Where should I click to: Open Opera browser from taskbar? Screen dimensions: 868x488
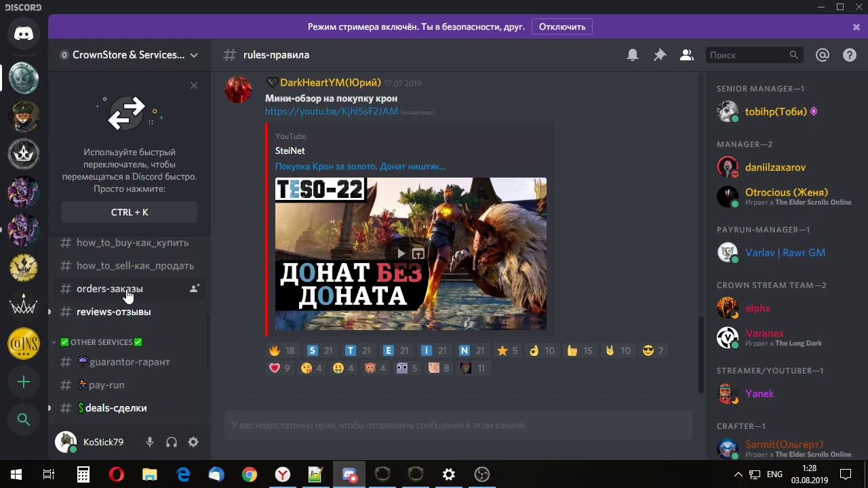pyautogui.click(x=117, y=474)
